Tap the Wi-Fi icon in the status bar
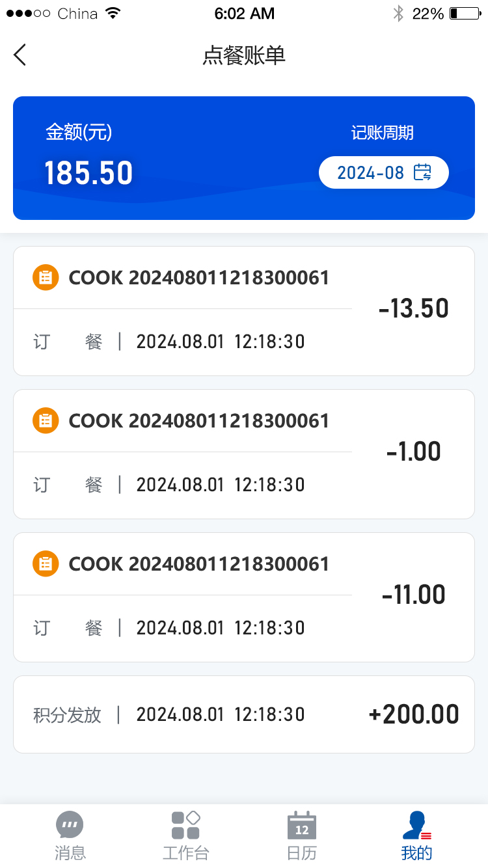The width and height of the screenshot is (488, 868). coord(113,14)
